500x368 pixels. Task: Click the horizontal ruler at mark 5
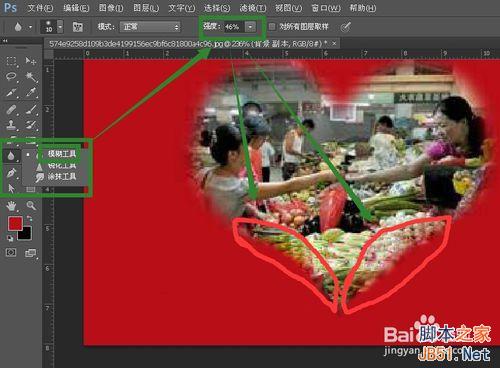(x=285, y=53)
